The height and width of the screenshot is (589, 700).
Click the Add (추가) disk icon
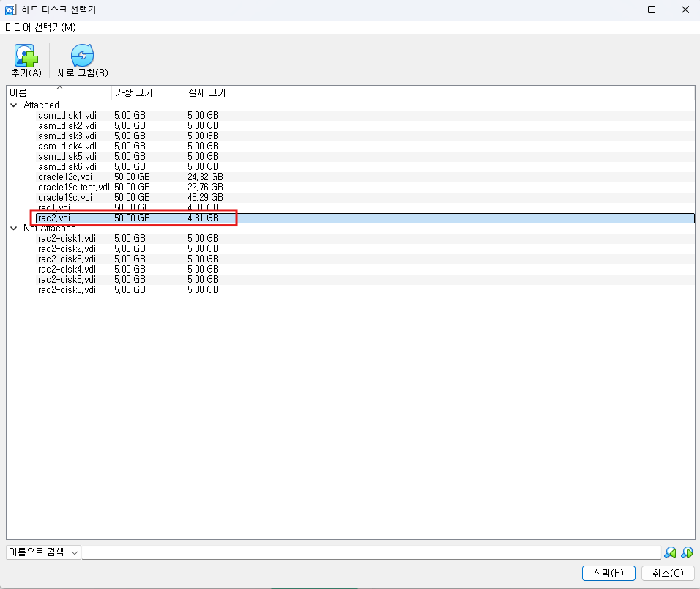point(26,56)
